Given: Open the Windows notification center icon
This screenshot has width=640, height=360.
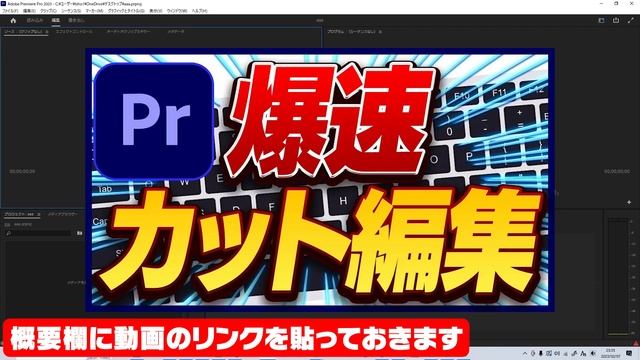Looking at the screenshot, I should tap(629, 353).
